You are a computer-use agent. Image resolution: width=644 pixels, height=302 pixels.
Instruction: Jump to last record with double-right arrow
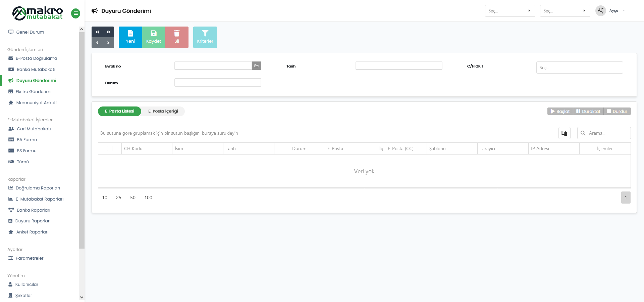pos(108,32)
